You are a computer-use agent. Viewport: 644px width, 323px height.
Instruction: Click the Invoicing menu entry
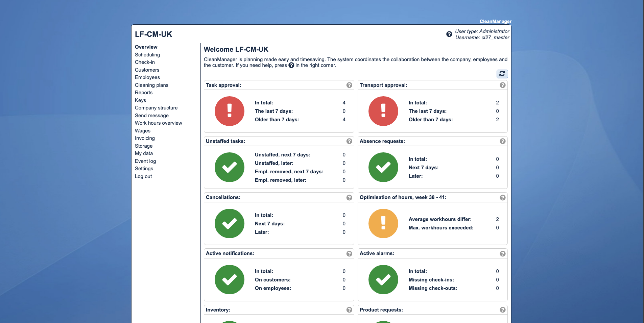[145, 138]
